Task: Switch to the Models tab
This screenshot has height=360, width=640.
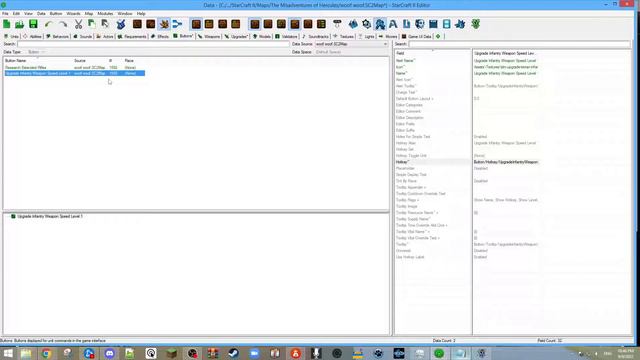Action: (262, 36)
